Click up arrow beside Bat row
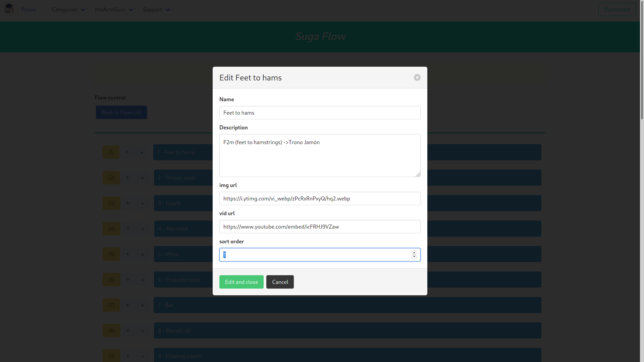The height and width of the screenshot is (362, 644). (x=127, y=305)
